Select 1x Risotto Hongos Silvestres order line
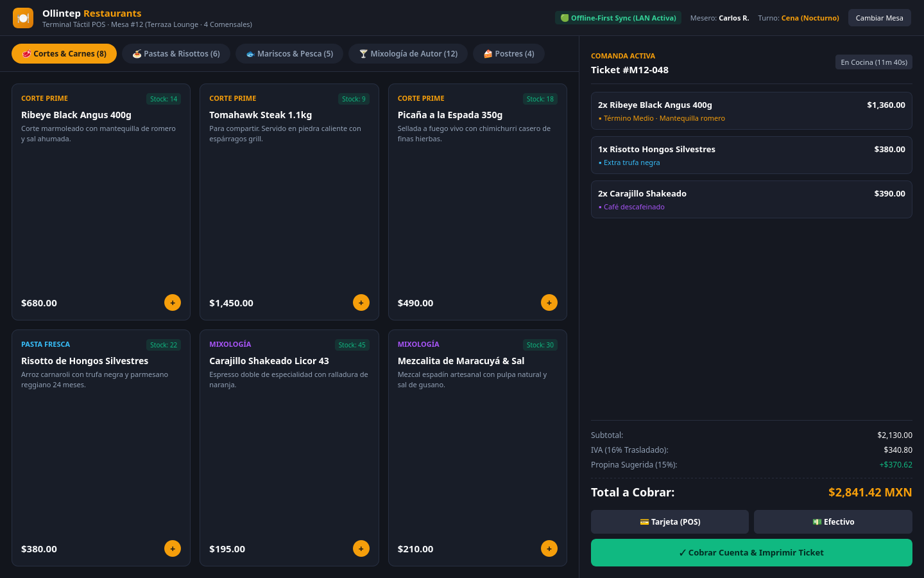924x578 pixels. coord(751,155)
